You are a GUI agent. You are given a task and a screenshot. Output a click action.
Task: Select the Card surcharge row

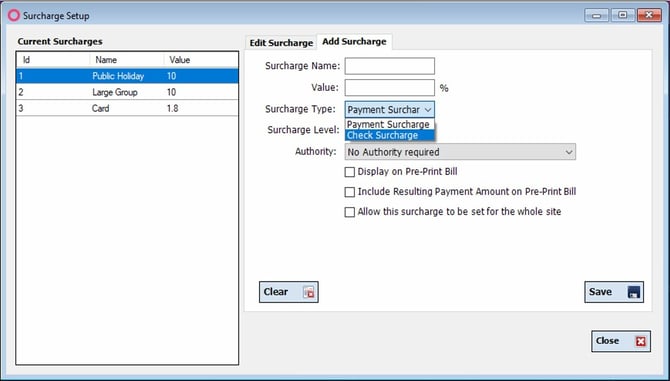(127, 108)
